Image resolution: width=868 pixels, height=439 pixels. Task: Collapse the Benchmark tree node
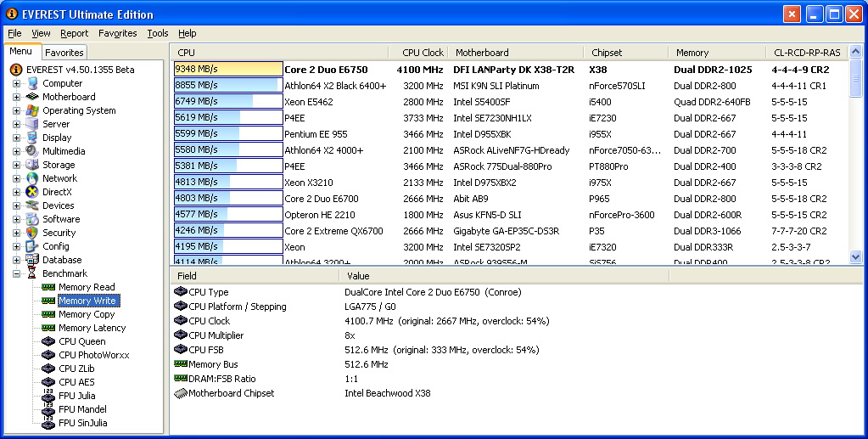click(x=16, y=273)
